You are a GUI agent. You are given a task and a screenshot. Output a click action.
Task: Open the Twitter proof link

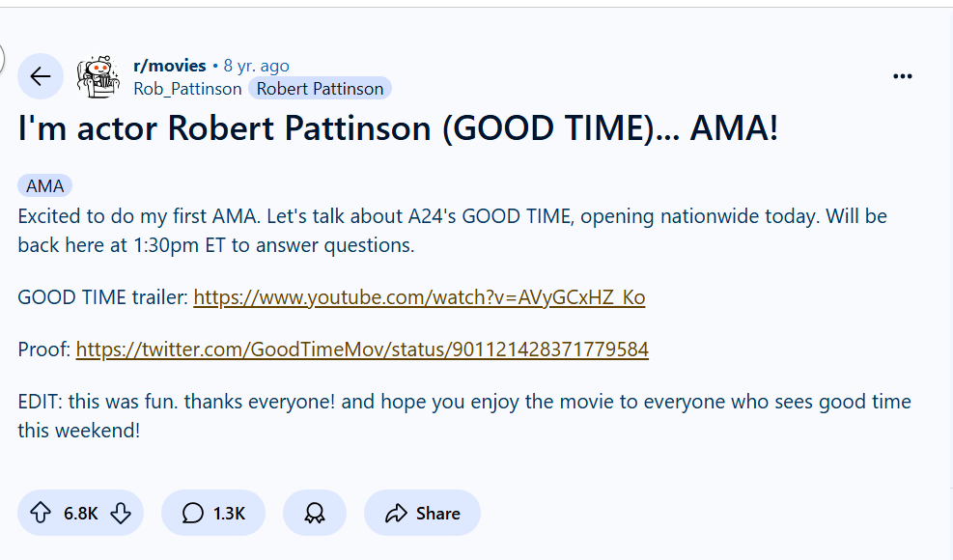click(x=362, y=350)
